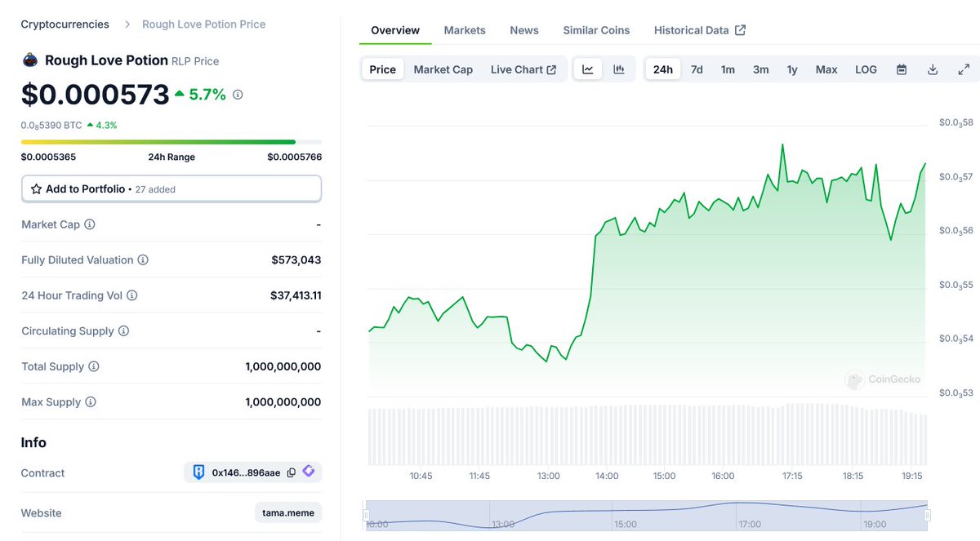Show Max Supply info icon
Image resolution: width=980 pixels, height=541 pixels.
point(91,402)
